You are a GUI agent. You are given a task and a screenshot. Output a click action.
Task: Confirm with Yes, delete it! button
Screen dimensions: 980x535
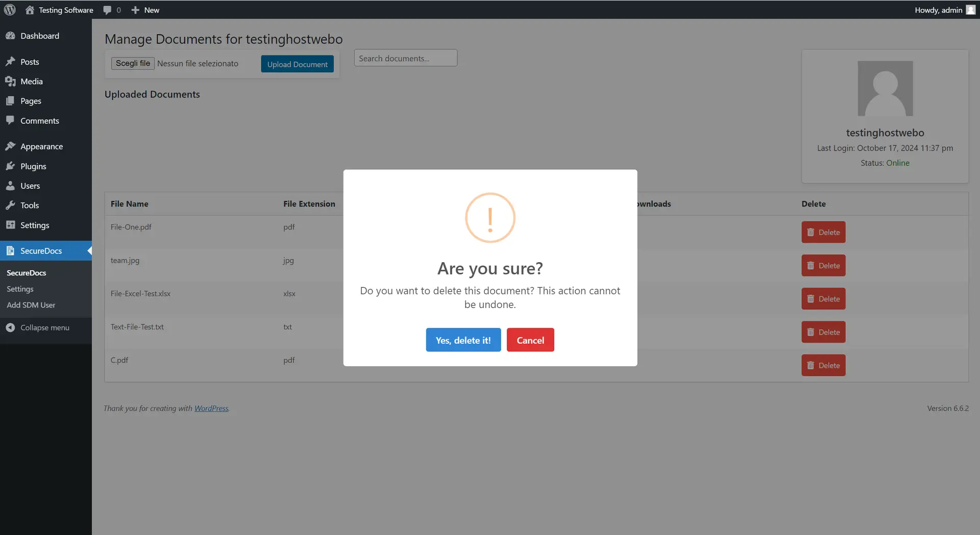tap(463, 340)
